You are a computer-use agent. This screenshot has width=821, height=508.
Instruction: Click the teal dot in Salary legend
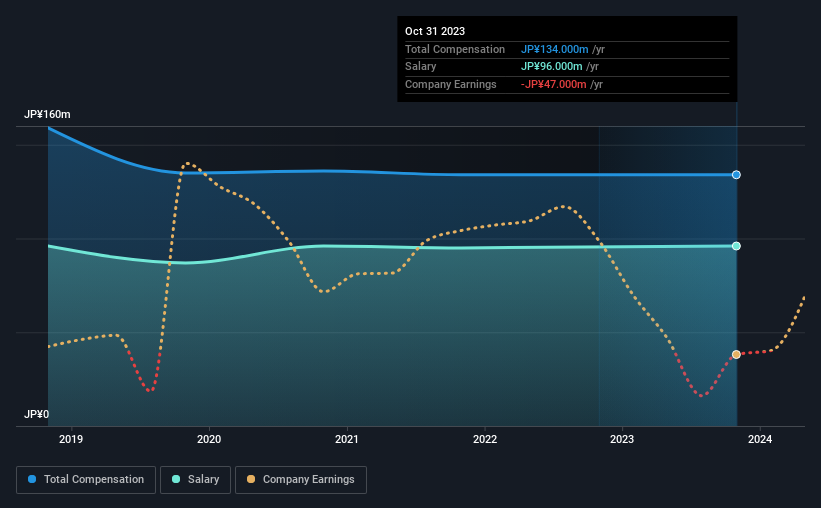pos(176,479)
